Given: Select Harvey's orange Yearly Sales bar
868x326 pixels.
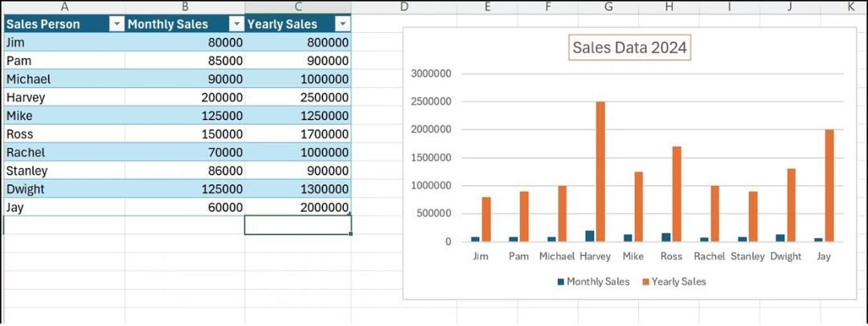Looking at the screenshot, I should 600,171.
